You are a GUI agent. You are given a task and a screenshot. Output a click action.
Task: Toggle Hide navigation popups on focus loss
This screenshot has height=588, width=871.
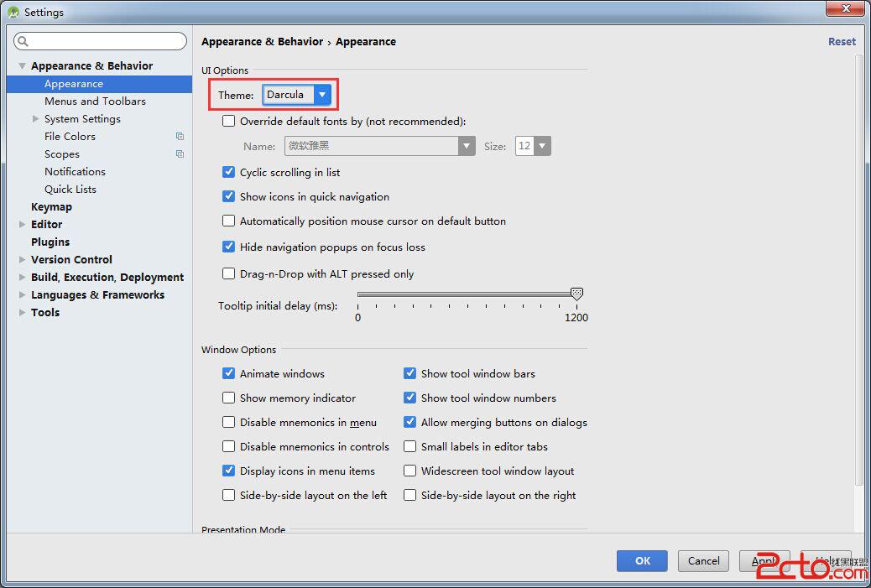228,247
